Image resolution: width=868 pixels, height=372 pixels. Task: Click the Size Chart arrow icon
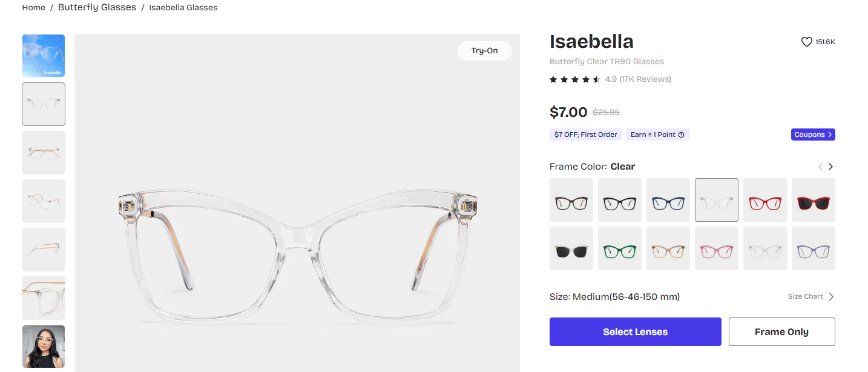[831, 296]
